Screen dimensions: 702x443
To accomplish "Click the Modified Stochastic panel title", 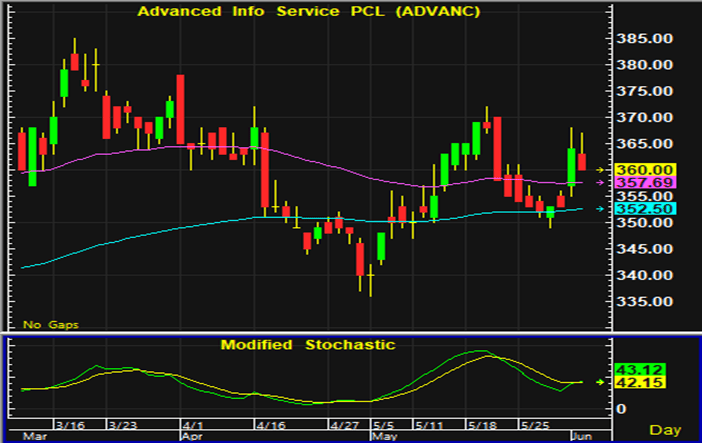I will click(308, 345).
